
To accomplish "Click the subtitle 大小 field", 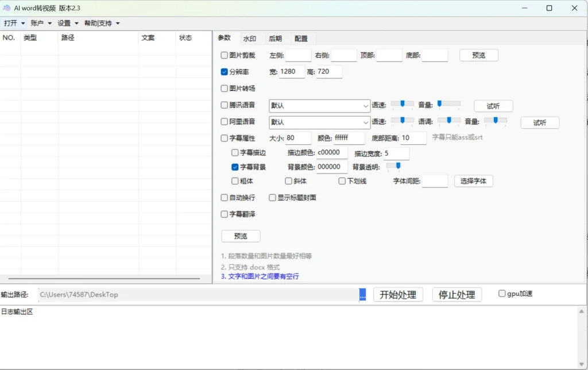I will pyautogui.click(x=299, y=138).
